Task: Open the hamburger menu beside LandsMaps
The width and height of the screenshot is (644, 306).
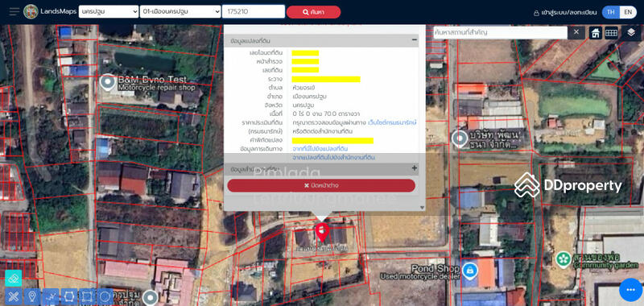Action: tap(14, 11)
